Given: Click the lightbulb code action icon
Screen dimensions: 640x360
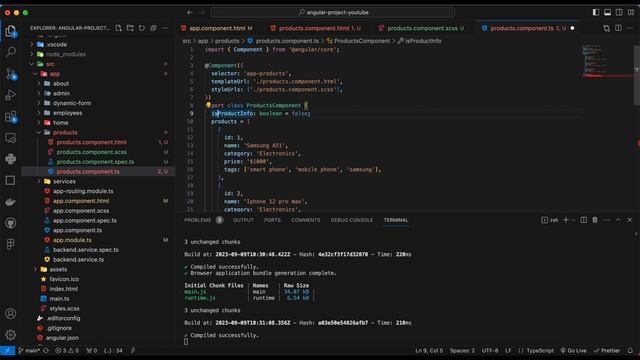Looking at the screenshot, I should [x=208, y=105].
